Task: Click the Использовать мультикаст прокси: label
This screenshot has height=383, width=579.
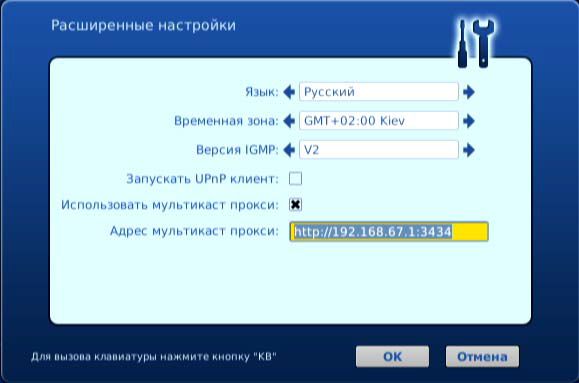Action: coord(170,205)
